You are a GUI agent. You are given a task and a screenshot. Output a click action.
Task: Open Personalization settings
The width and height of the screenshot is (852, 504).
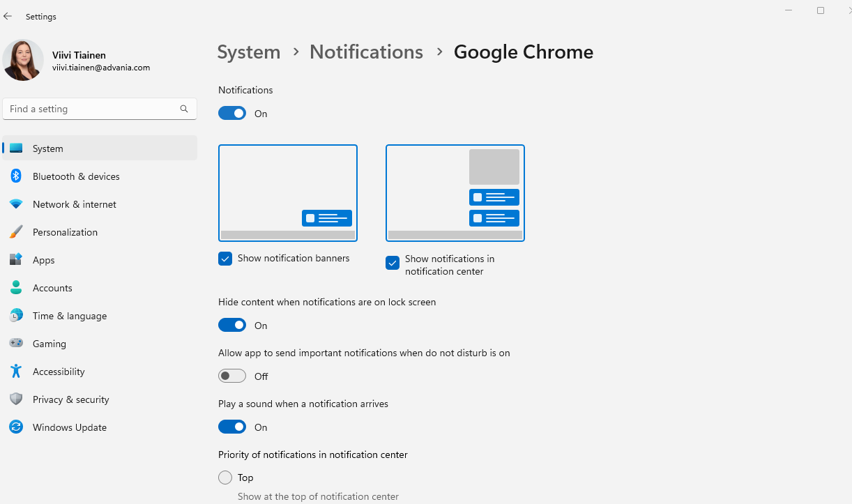100,232
